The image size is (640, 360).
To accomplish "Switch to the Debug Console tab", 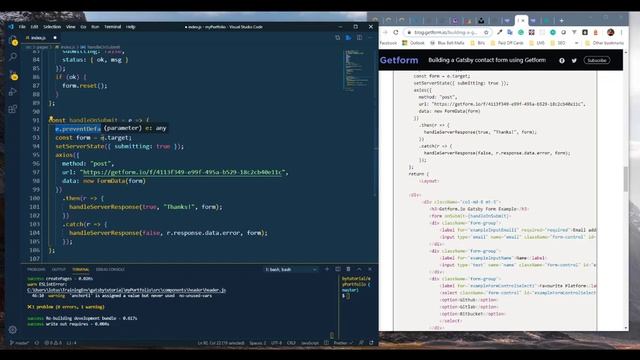I will (110, 269).
